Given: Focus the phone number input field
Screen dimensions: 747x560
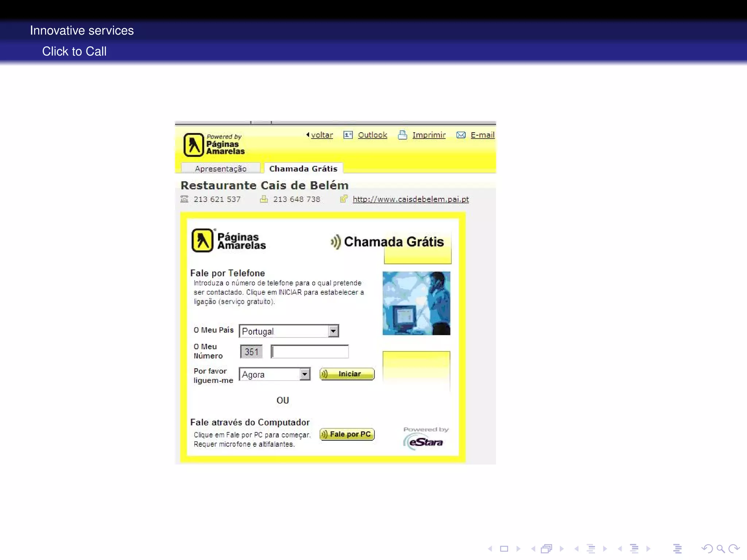Looking at the screenshot, I should tap(310, 351).
